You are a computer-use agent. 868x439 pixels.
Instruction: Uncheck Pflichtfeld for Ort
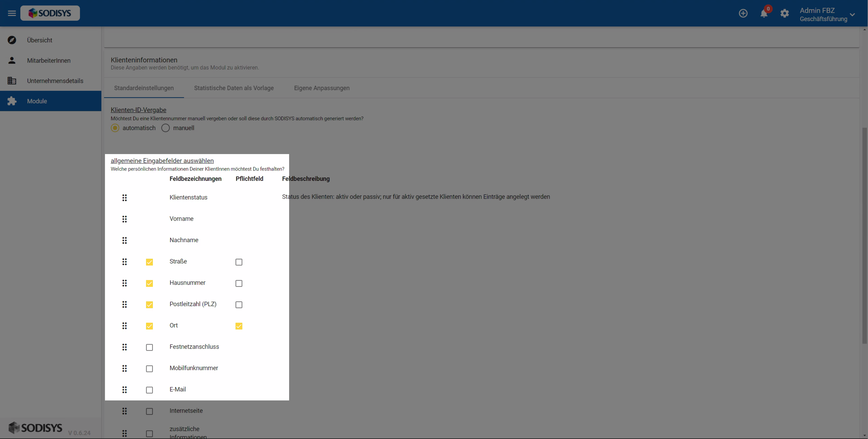click(239, 326)
